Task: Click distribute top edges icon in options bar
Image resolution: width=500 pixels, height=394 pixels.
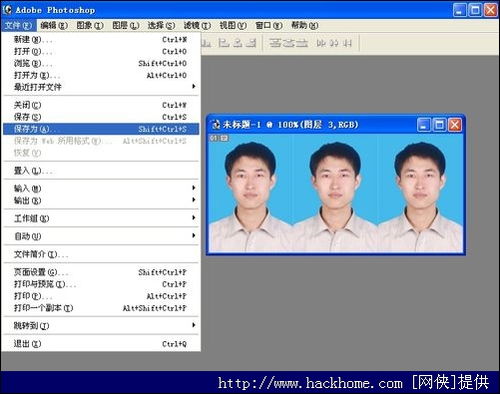Action: click(x=275, y=43)
